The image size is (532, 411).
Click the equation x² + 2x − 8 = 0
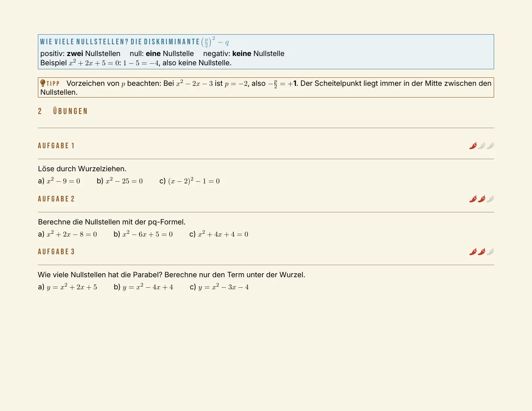point(72,234)
